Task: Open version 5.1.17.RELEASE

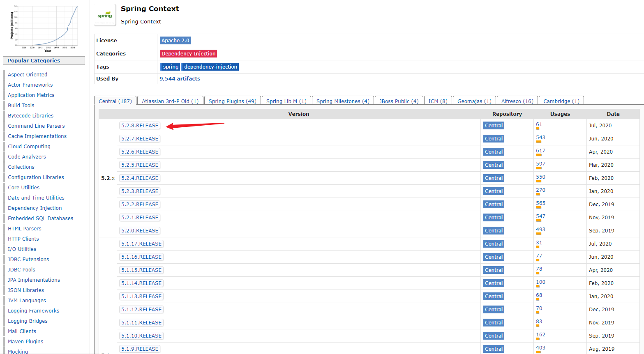Action: click(x=141, y=244)
